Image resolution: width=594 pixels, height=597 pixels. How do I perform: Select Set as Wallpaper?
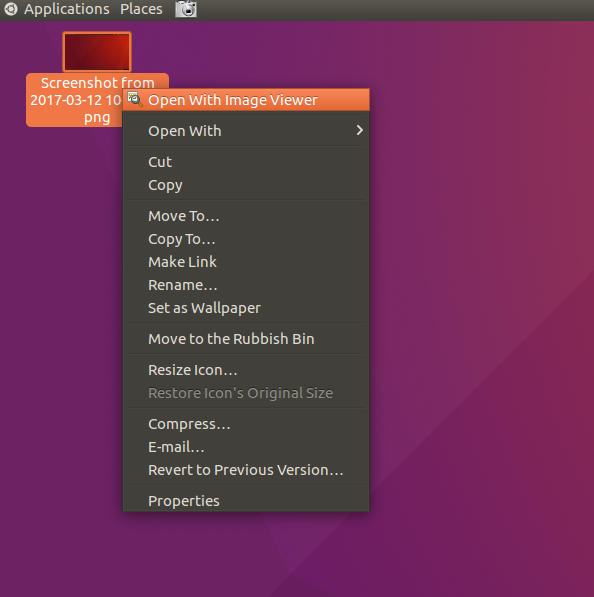tap(246, 308)
